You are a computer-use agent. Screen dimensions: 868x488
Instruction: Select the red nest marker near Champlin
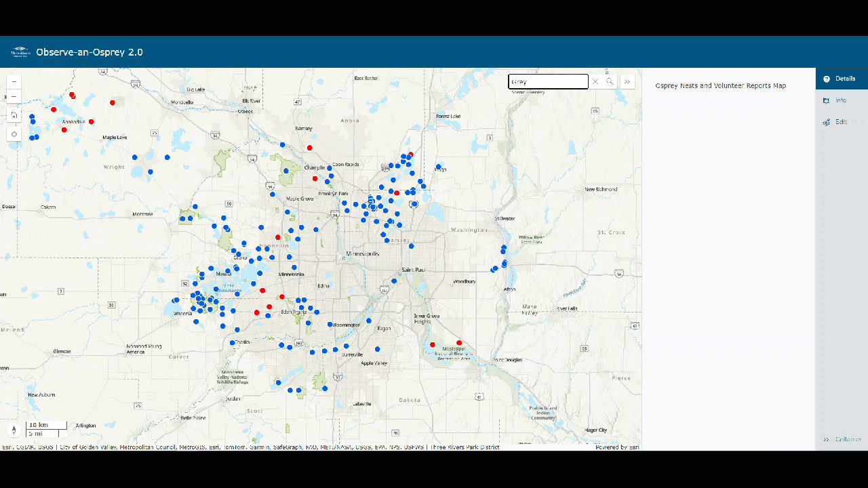pos(315,179)
